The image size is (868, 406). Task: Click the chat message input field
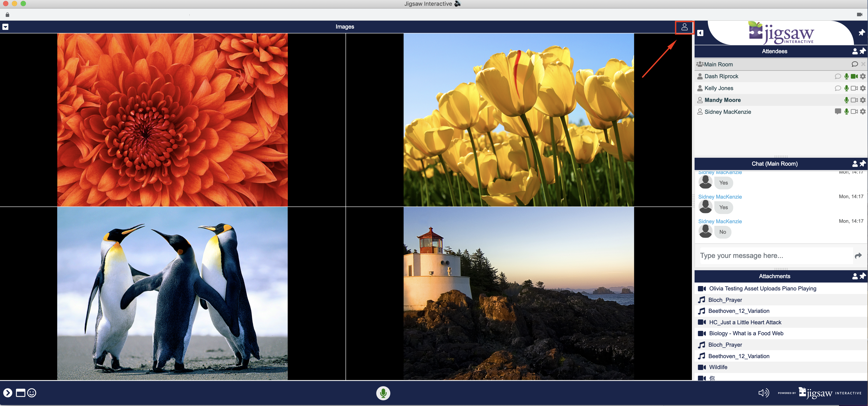click(775, 256)
